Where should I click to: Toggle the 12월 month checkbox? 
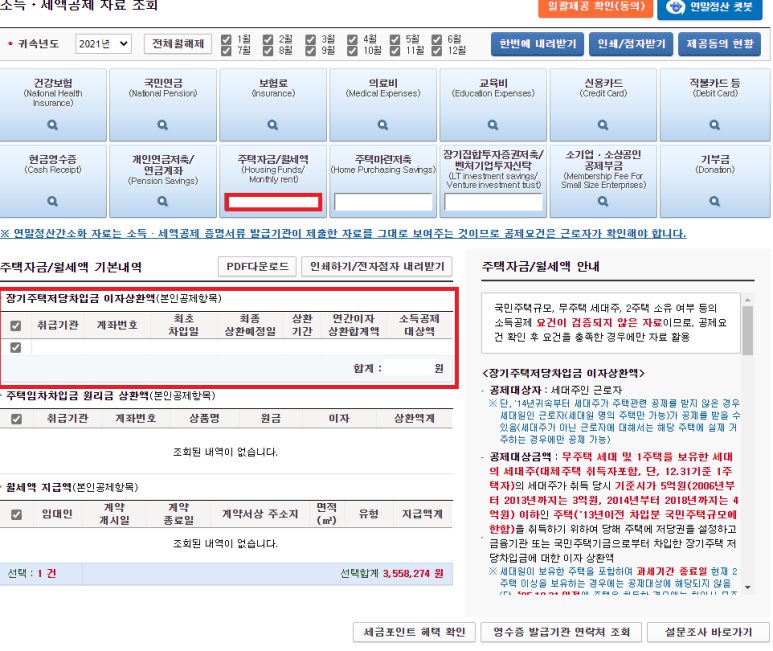pyautogui.click(x=436, y=50)
